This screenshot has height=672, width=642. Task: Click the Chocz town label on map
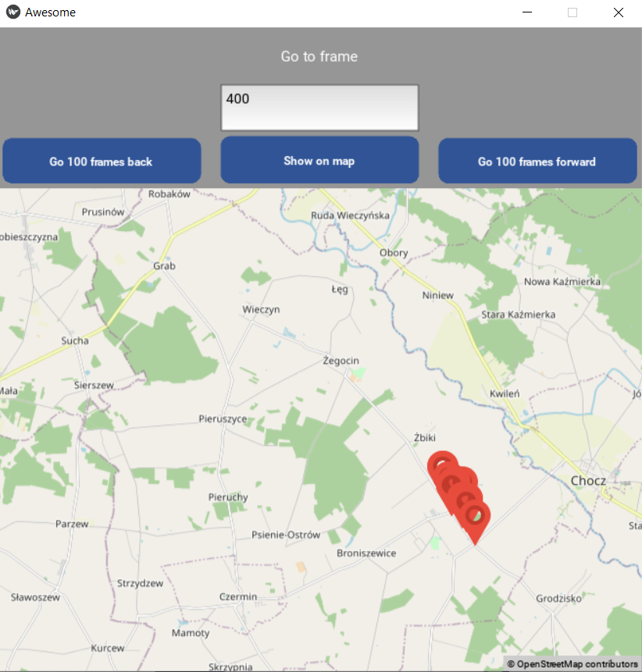pos(588,481)
